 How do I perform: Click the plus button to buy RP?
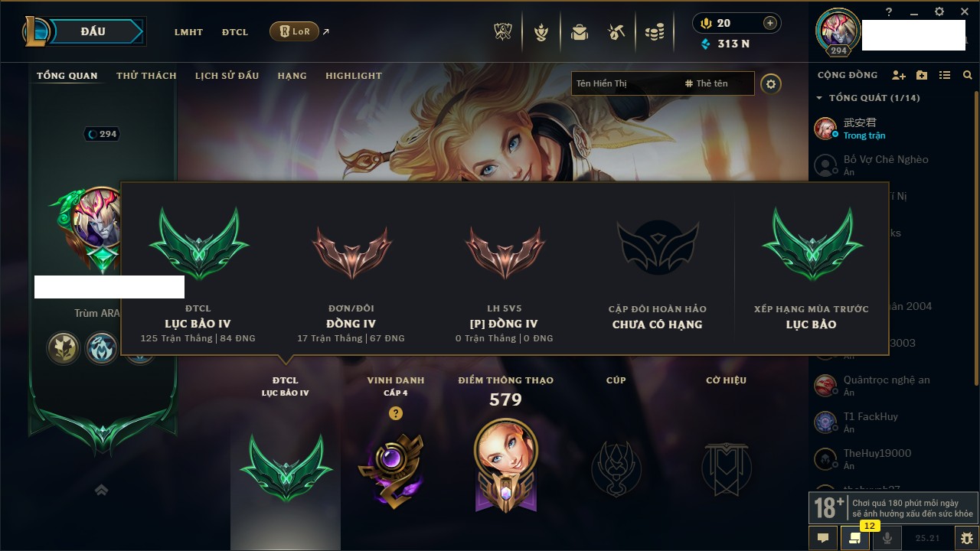point(770,23)
